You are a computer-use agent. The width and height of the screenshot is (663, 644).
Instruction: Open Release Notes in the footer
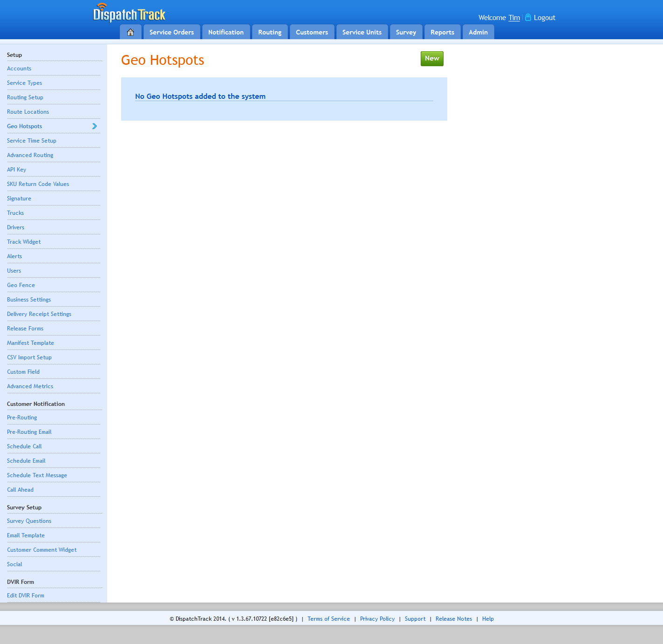click(454, 619)
